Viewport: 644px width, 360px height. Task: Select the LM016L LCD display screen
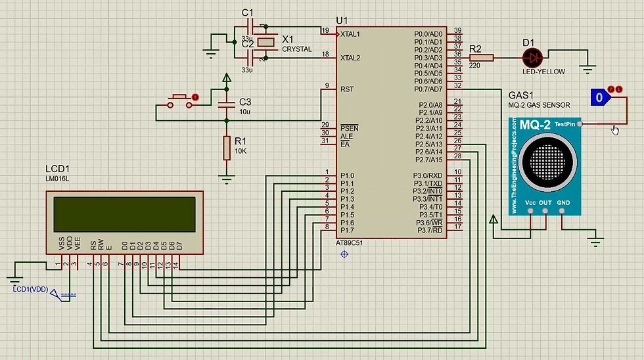tap(124, 215)
